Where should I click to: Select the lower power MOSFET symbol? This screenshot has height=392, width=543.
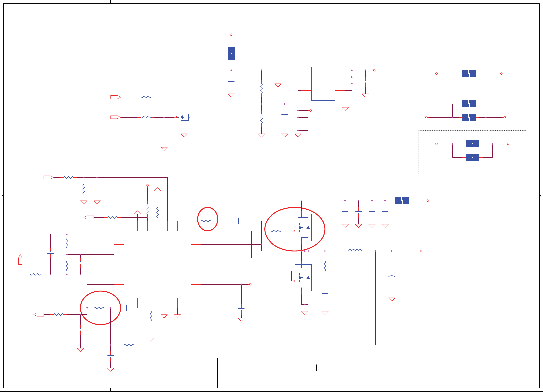pos(303,278)
